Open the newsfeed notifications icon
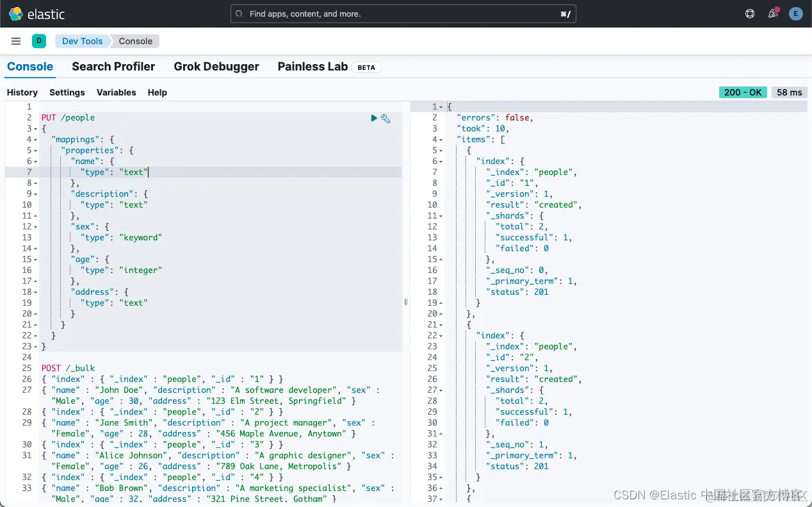812x507 pixels. [x=773, y=13]
